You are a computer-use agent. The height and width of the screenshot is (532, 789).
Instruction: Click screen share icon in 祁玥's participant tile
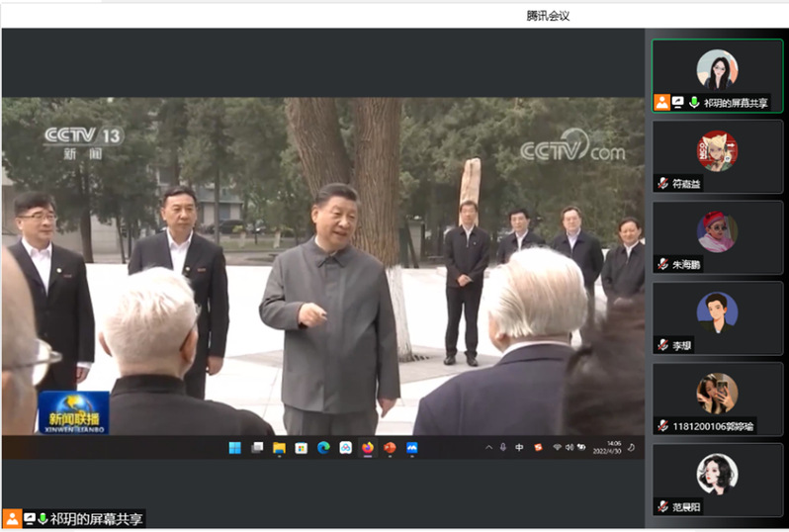point(677,102)
